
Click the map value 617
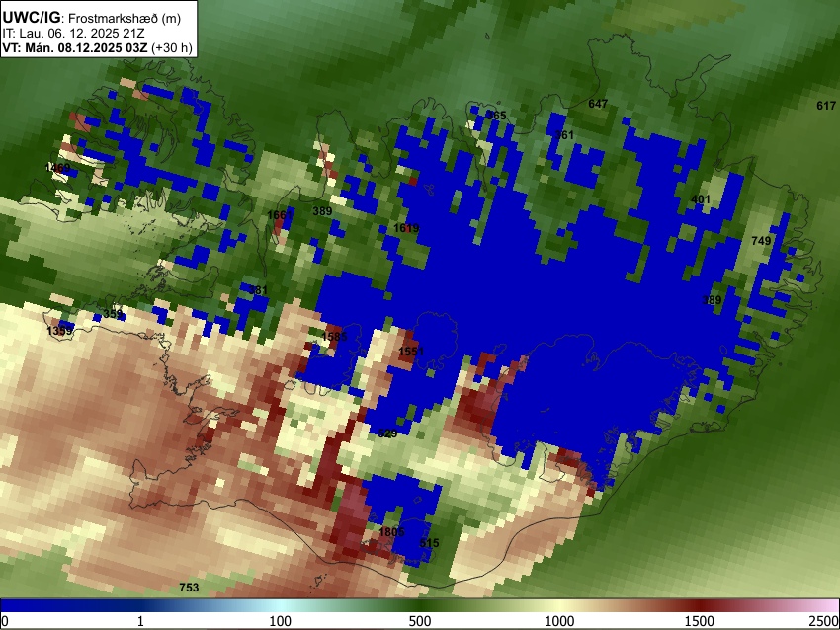click(826, 106)
